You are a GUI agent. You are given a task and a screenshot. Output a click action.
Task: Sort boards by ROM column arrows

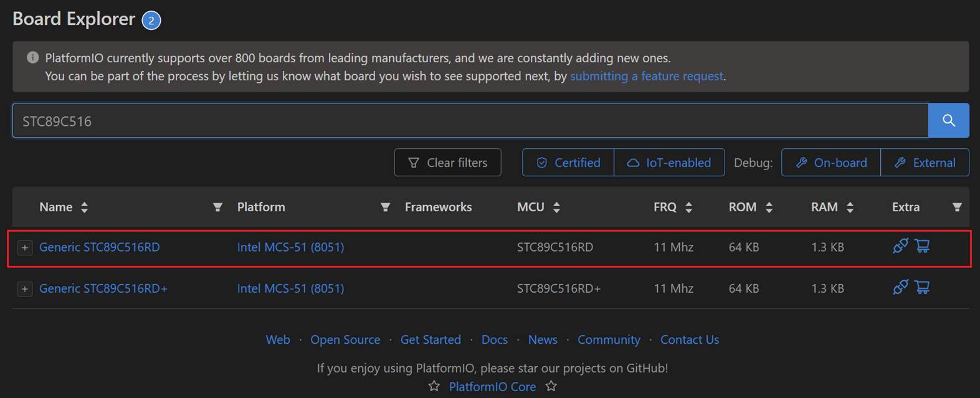[769, 207]
